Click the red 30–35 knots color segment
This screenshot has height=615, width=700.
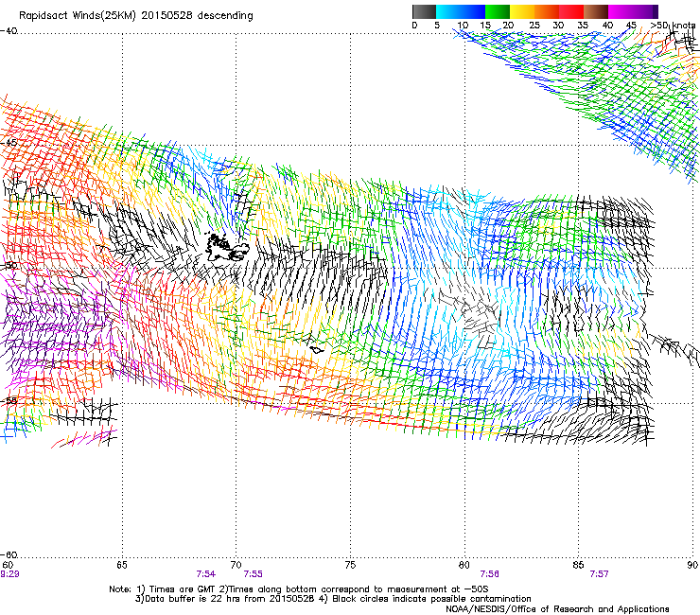(571, 11)
